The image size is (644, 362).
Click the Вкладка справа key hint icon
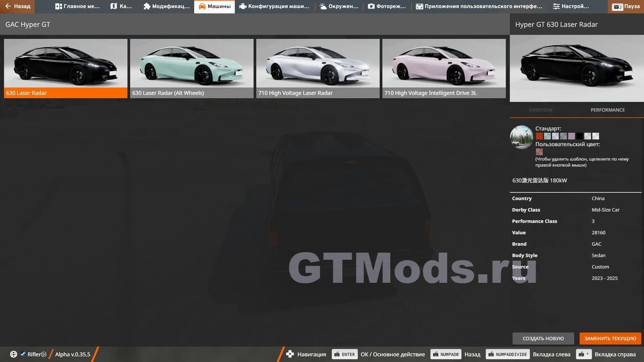584,354
